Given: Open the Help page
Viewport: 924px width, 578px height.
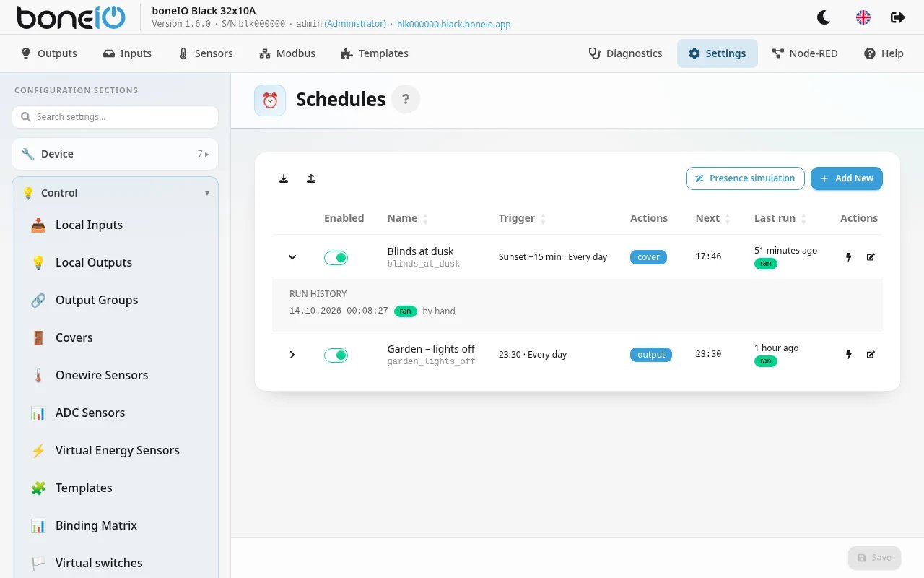Looking at the screenshot, I should 884,53.
